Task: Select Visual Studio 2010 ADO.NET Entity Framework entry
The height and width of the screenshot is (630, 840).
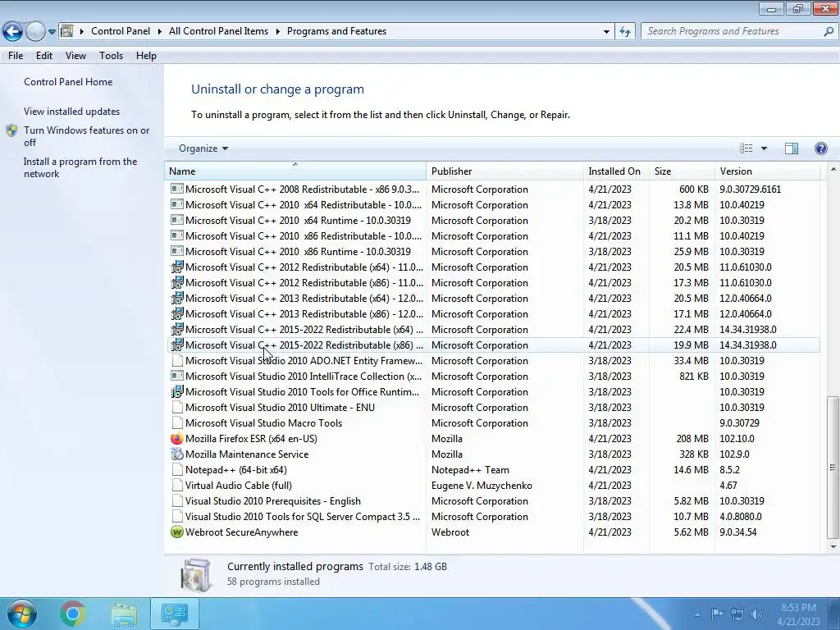Action: [493, 361]
